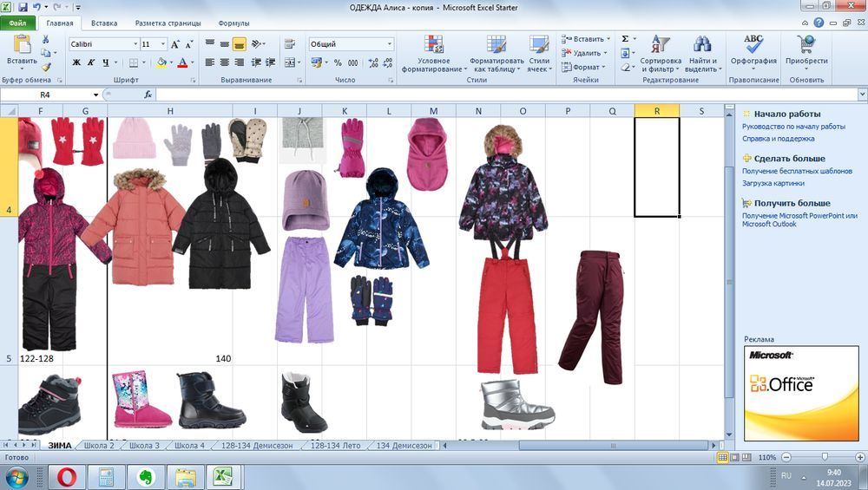Image resolution: width=868 pixels, height=490 pixels.
Task: Apply the fill color bucket
Action: click(x=161, y=62)
